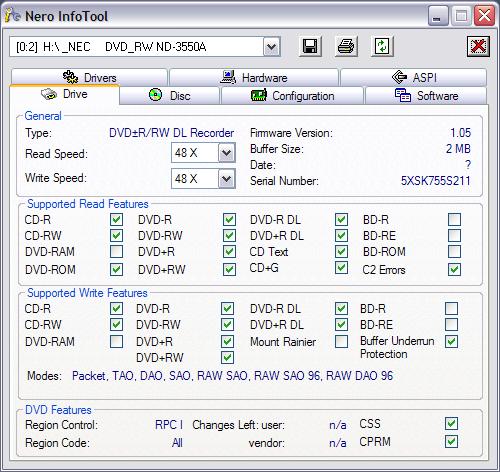The height and width of the screenshot is (472, 500).
Task: Click serial number 5XSK755S211
Action: pyautogui.click(x=436, y=181)
